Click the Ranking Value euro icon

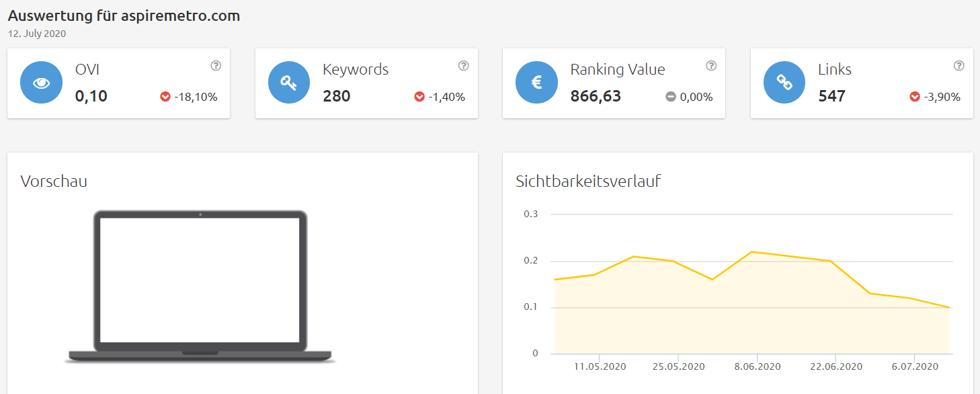coord(536,83)
